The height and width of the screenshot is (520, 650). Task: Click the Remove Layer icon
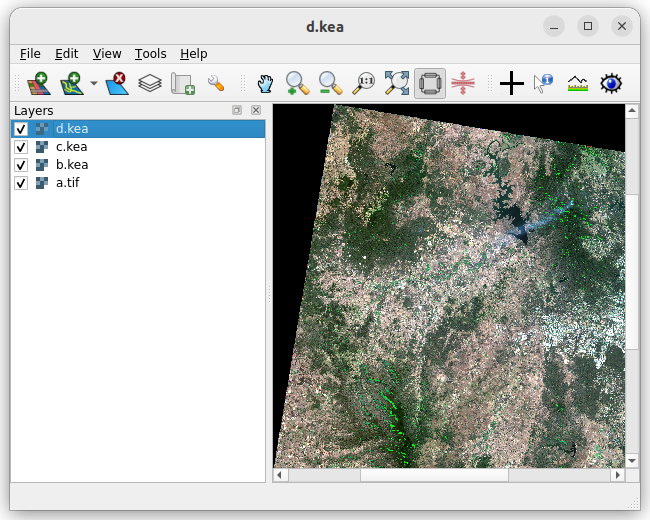point(116,83)
